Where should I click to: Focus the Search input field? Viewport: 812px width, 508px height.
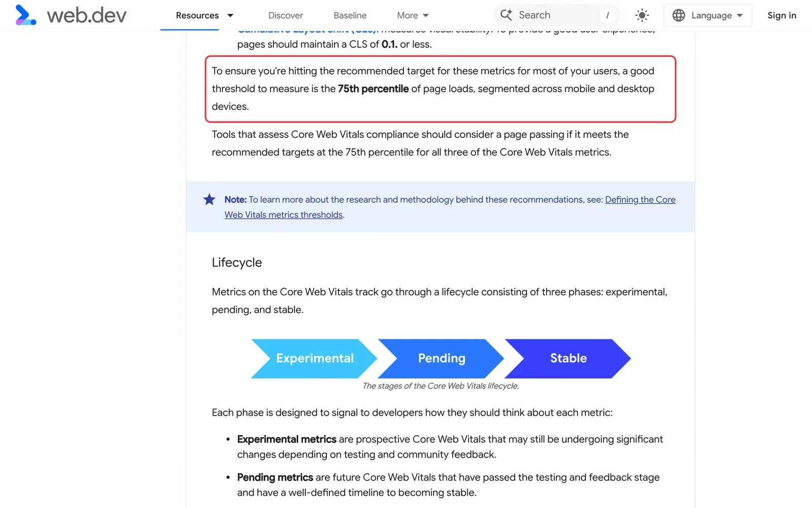[x=557, y=15]
